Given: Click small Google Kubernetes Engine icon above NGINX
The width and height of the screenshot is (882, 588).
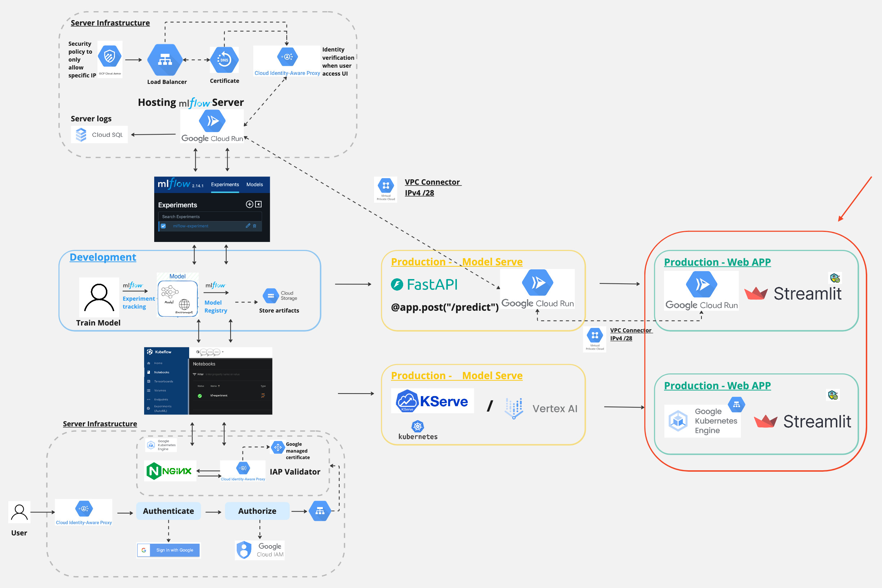Looking at the screenshot, I should tap(151, 445).
